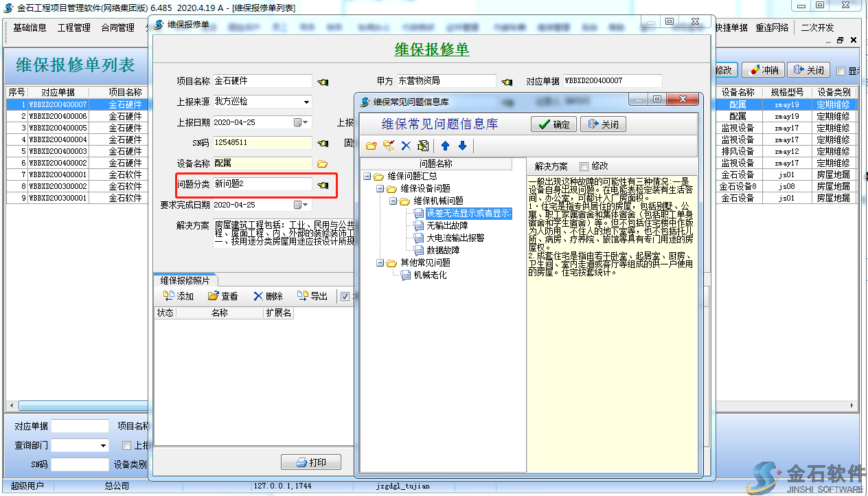Screen dimensions: 868x496
Task: Open lookup icon beside SN码 field
Action: (x=323, y=144)
